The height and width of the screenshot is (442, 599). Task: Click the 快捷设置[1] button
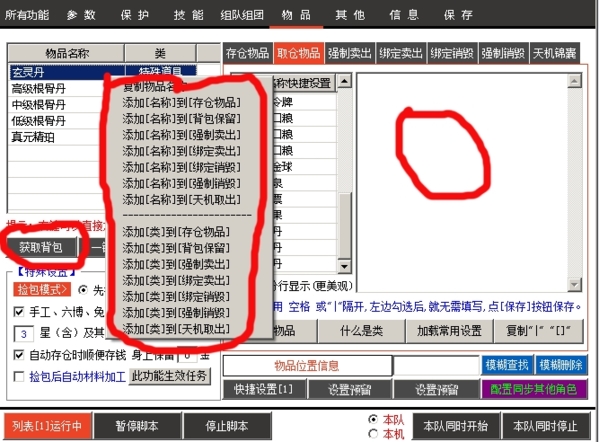[264, 389]
